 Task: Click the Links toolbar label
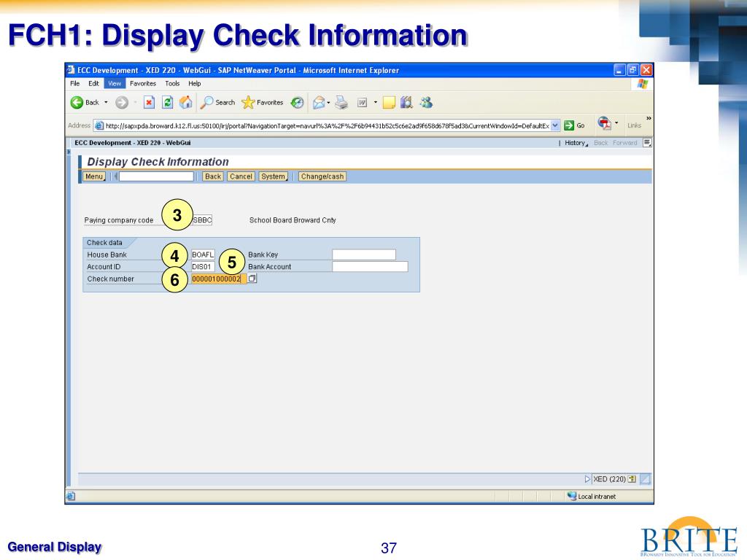[634, 125]
